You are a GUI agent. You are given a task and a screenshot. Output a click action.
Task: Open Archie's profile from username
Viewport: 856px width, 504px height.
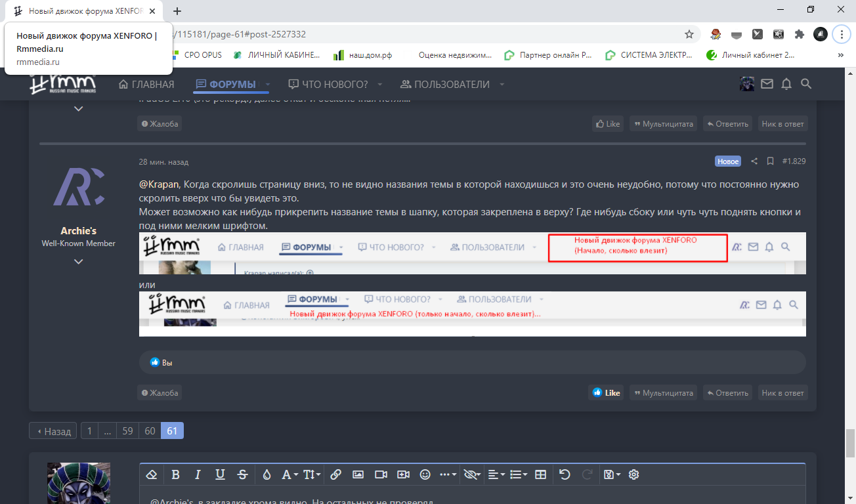tap(78, 230)
